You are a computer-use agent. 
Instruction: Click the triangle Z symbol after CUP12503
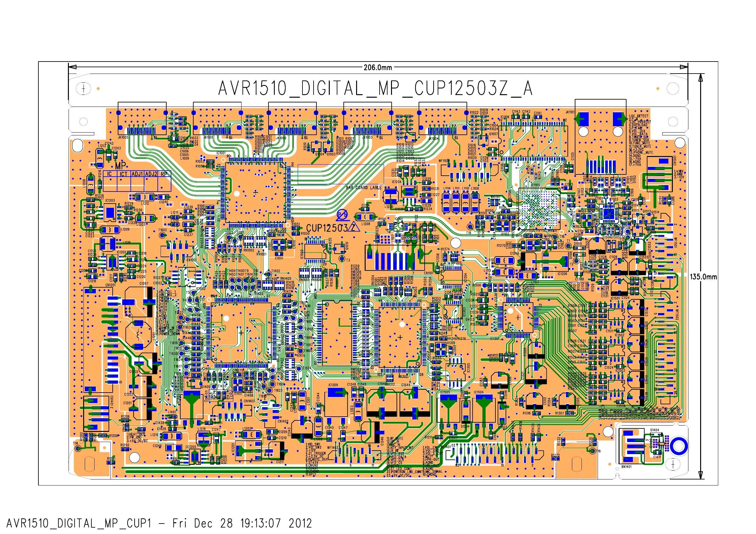pos(354,227)
